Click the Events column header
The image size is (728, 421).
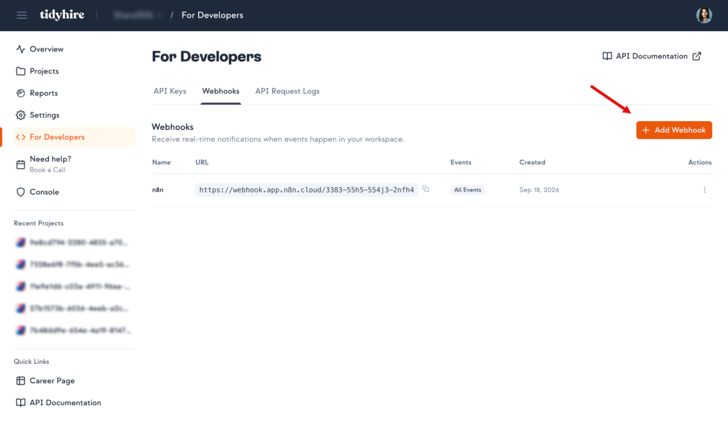(x=461, y=162)
